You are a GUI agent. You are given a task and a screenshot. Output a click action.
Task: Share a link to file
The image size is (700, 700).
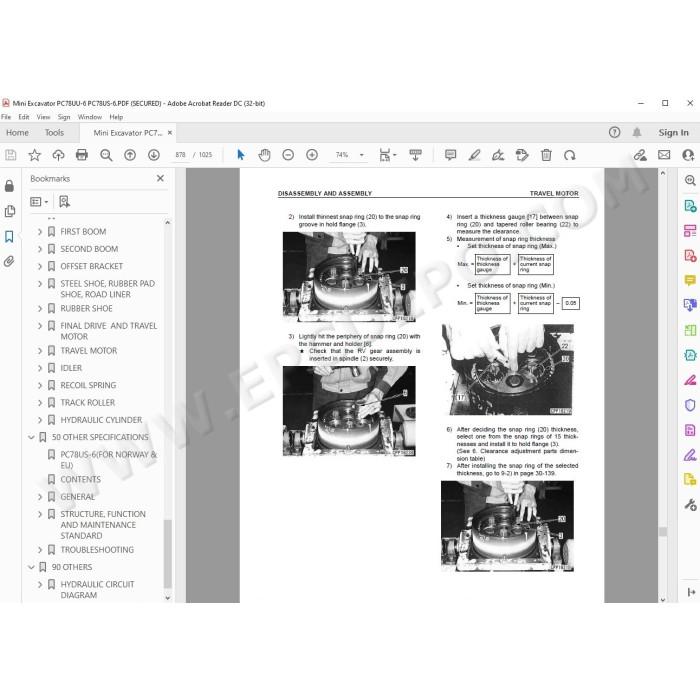[640, 155]
